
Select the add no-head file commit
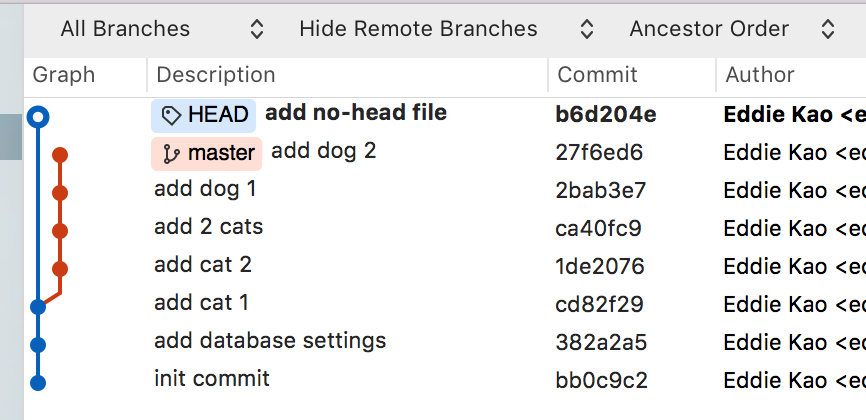point(355,113)
